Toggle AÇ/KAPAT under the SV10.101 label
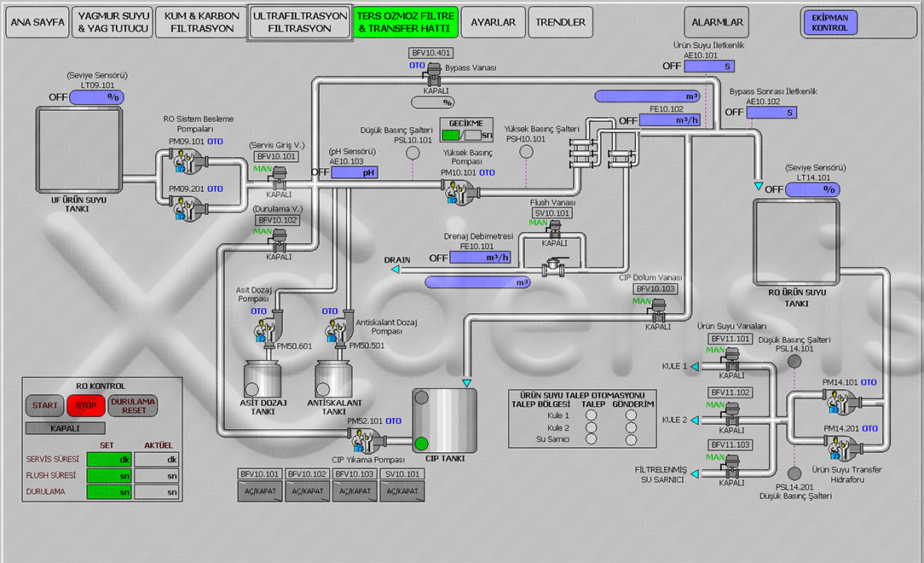This screenshot has height=563, width=924. point(402,491)
